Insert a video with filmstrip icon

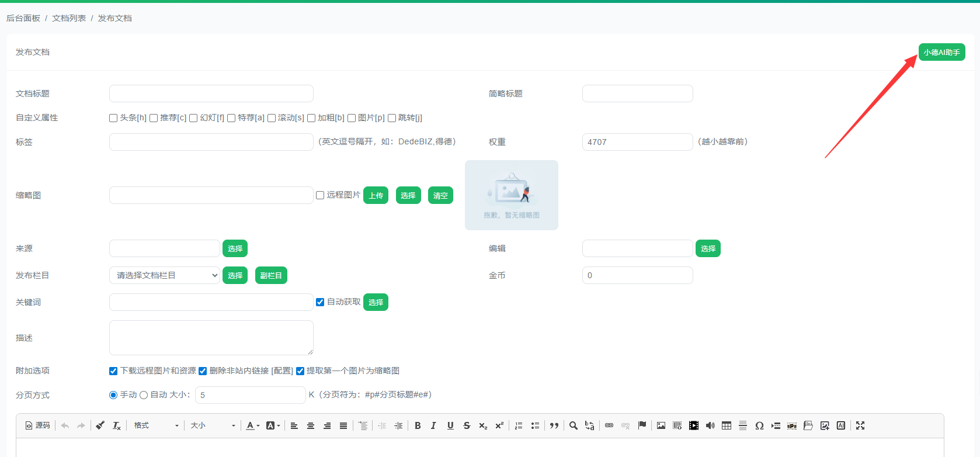(694, 425)
